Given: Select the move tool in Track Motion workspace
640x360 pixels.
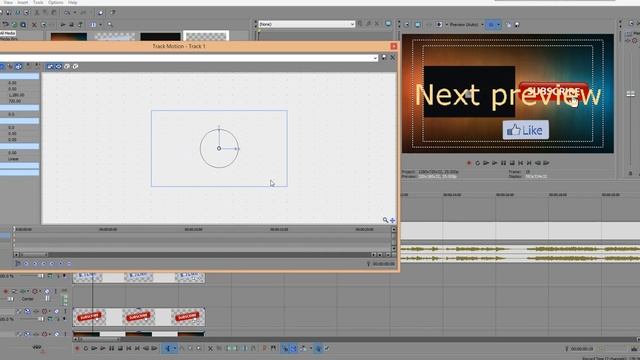Looking at the screenshot, I should pyautogui.click(x=392, y=220).
